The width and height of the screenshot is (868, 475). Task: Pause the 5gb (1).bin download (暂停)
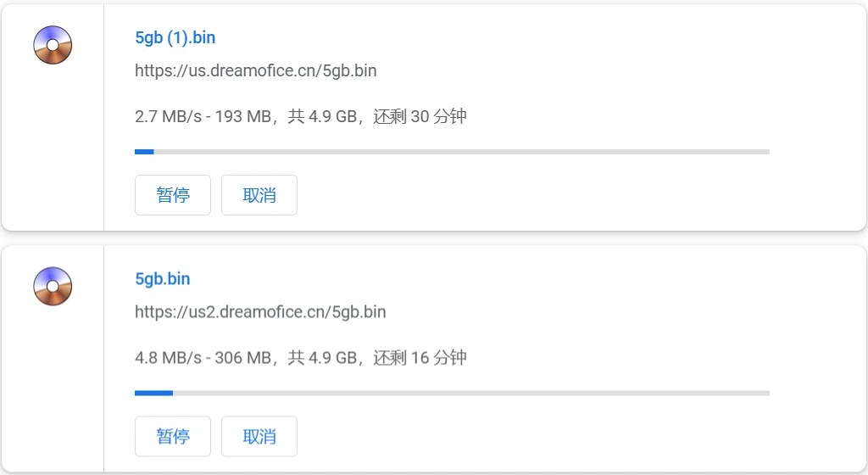172,195
